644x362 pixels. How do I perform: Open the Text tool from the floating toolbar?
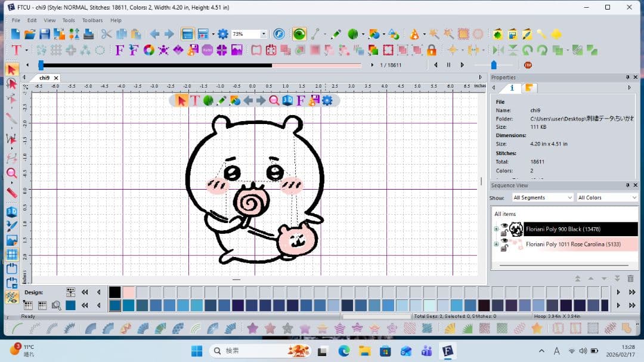click(x=196, y=101)
